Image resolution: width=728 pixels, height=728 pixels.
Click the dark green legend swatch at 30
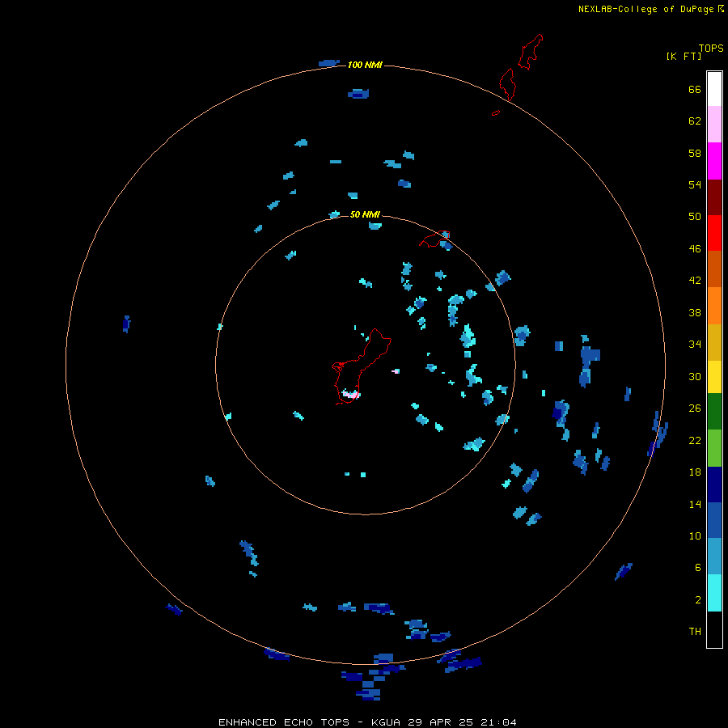point(714,412)
